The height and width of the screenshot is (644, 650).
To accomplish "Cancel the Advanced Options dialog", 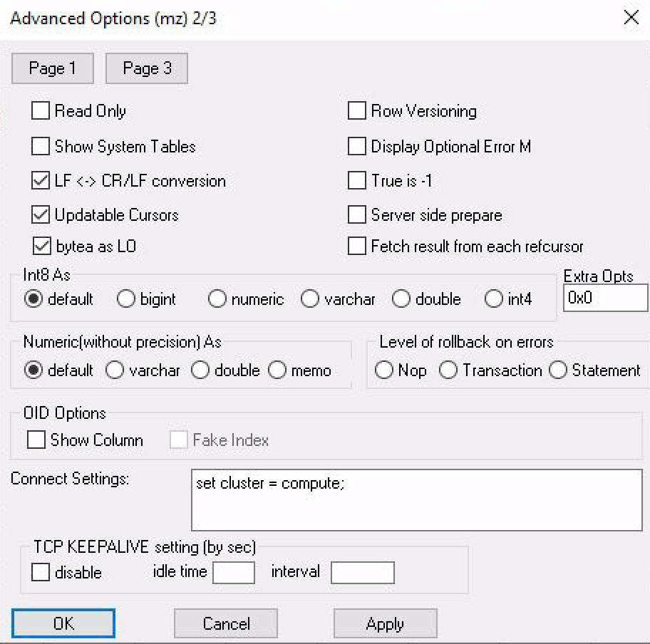I will click(x=225, y=623).
